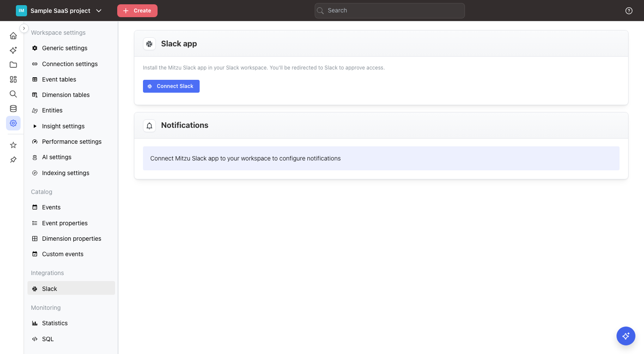Open the floating AI assistant button

(x=626, y=336)
